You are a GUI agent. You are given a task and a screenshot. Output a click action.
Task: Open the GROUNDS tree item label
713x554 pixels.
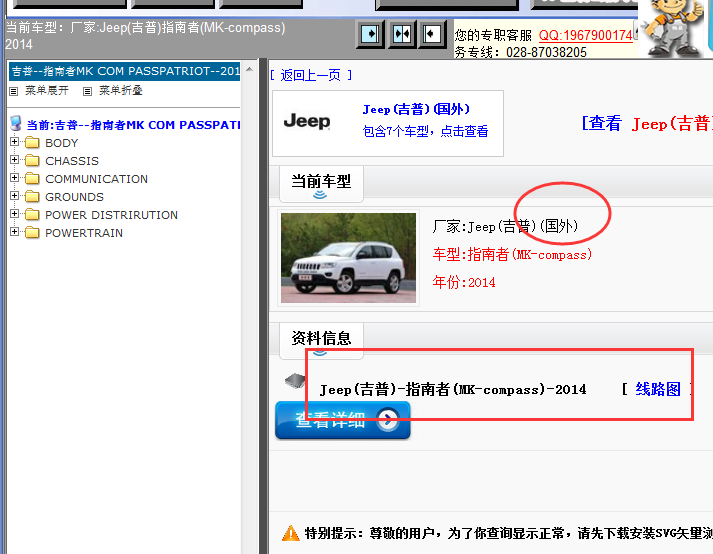[75, 197]
